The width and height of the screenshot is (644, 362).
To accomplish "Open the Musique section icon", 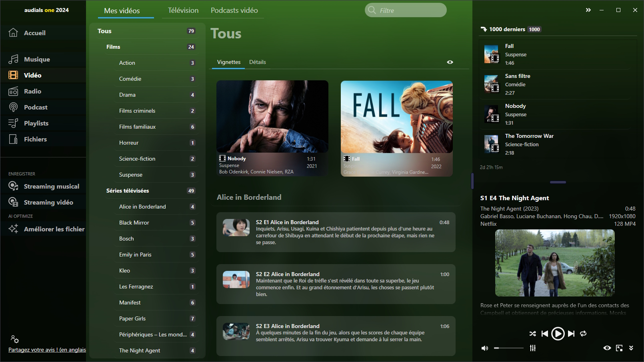I will coord(13,59).
